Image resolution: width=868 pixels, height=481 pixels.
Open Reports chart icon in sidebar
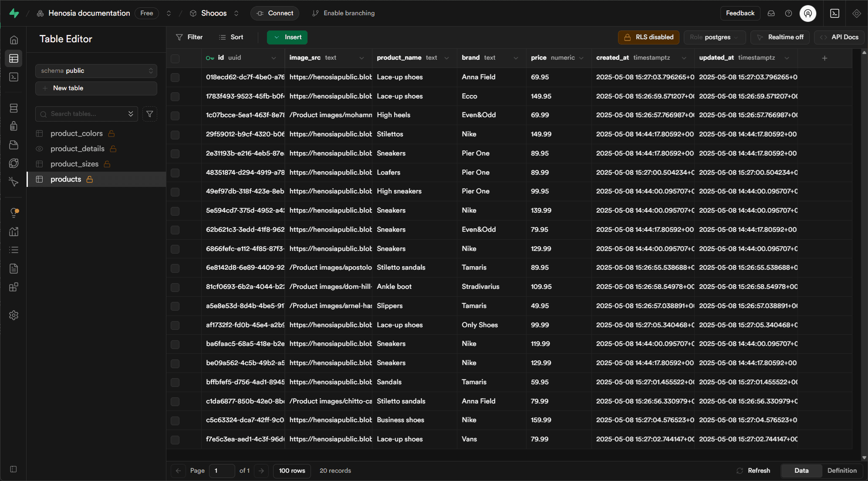[14, 231]
